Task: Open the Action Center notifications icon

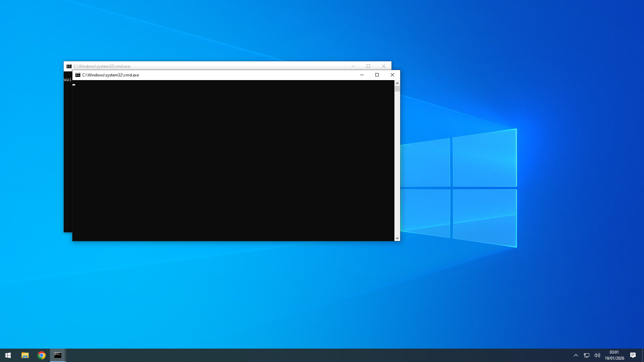Action: [x=633, y=355]
